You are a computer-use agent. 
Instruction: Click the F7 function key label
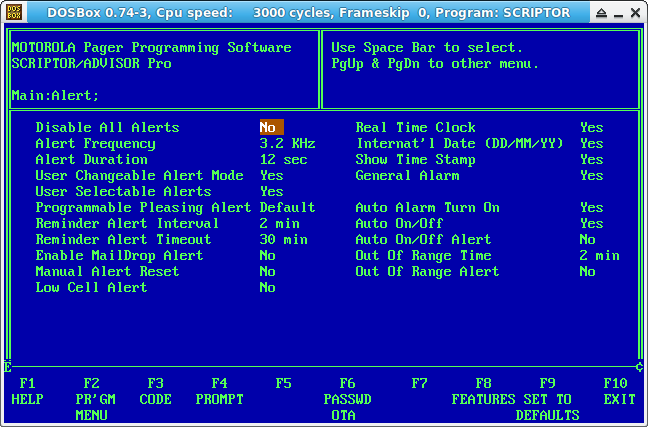[419, 384]
